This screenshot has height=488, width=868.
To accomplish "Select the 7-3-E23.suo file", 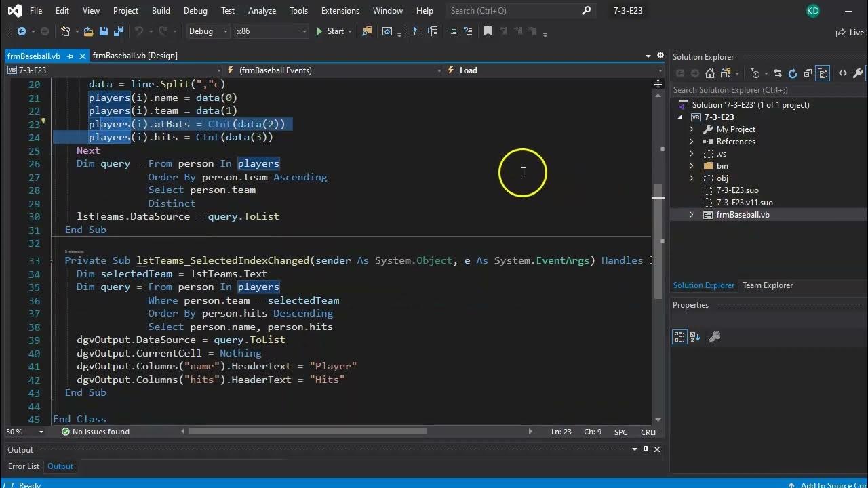I will click(737, 190).
